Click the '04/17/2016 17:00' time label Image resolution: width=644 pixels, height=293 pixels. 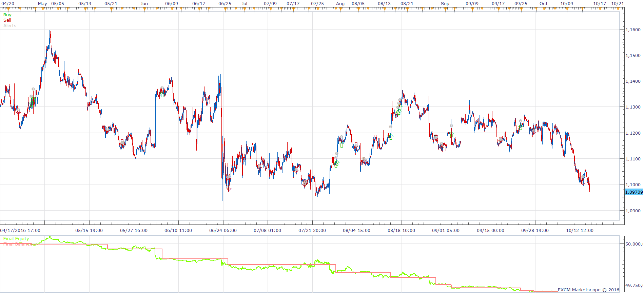[x=20, y=231]
